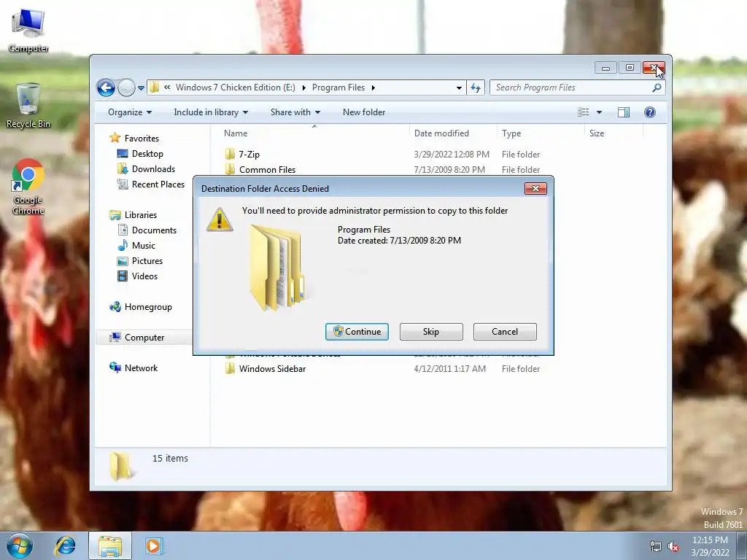
Task: Click the 7-Zip date 3/29/2022 12:08 PM
Action: click(x=452, y=155)
